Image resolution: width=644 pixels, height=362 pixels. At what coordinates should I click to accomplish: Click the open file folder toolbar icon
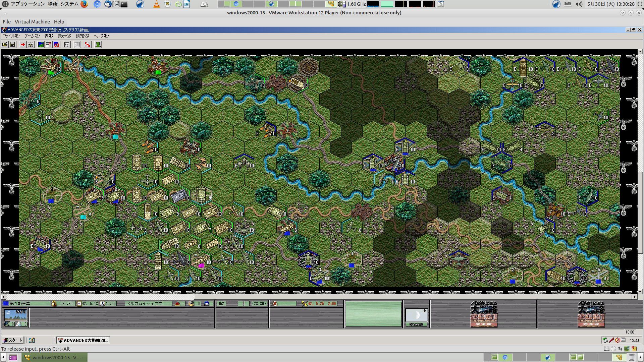pyautogui.click(x=5, y=45)
